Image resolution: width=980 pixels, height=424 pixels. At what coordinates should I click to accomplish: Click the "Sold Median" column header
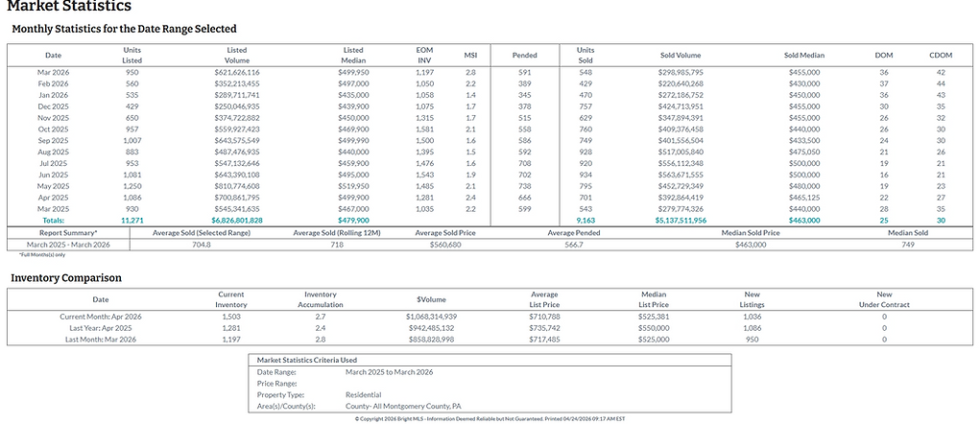(803, 55)
